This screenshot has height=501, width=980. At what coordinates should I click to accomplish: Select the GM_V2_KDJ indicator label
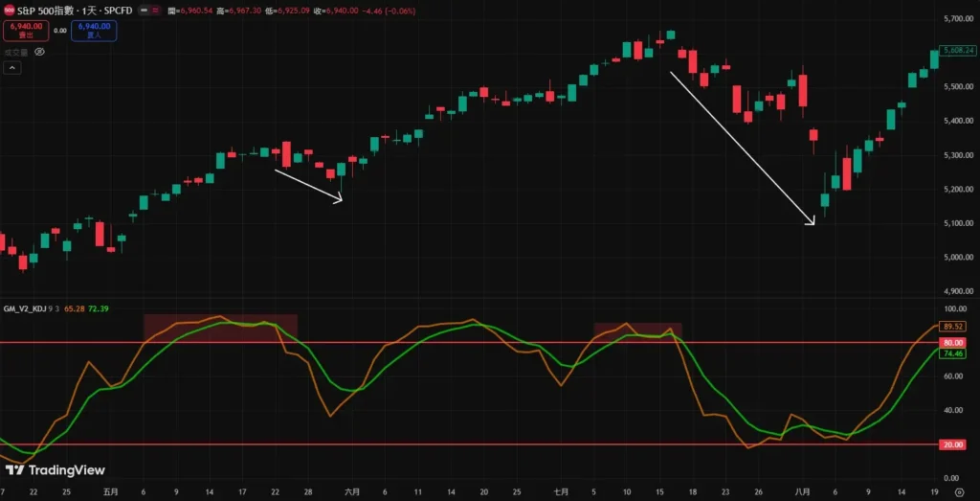point(24,309)
